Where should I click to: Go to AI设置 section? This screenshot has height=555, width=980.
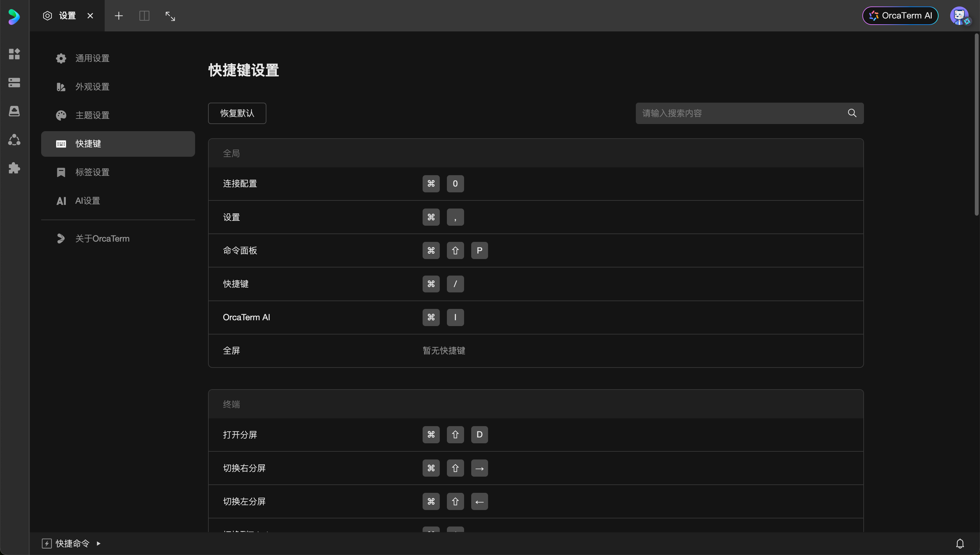click(87, 200)
